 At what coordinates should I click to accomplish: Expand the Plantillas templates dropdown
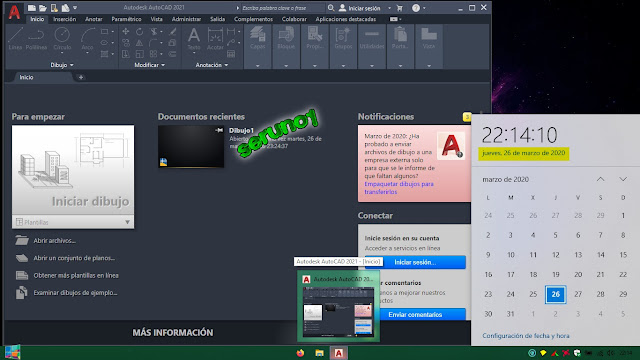(127, 222)
